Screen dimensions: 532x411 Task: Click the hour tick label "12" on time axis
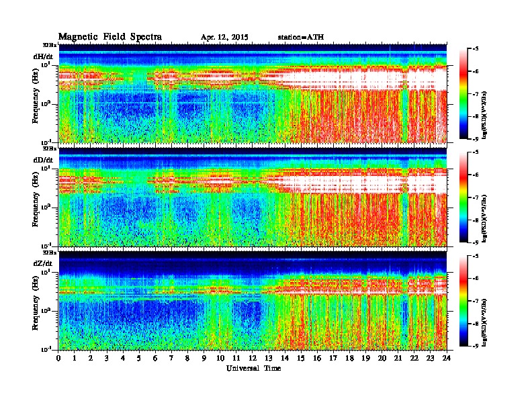253,358
